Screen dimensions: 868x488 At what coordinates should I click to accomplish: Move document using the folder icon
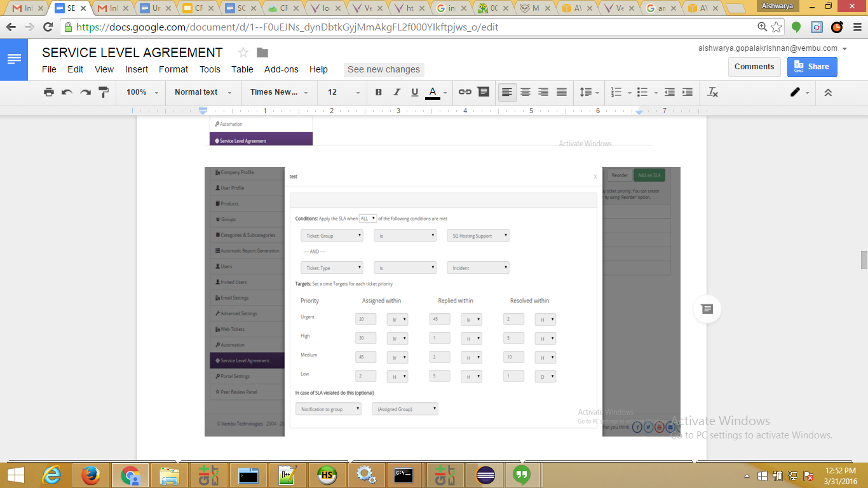(x=262, y=53)
